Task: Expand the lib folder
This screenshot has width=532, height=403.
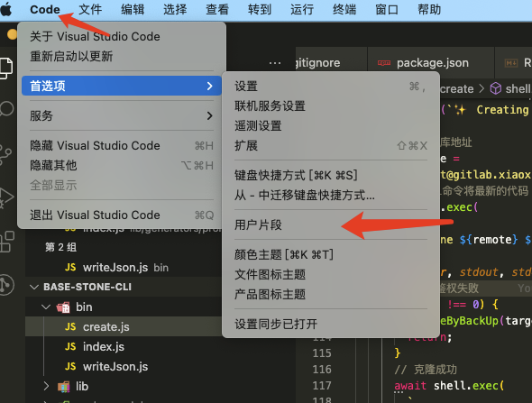Action: click(x=46, y=386)
